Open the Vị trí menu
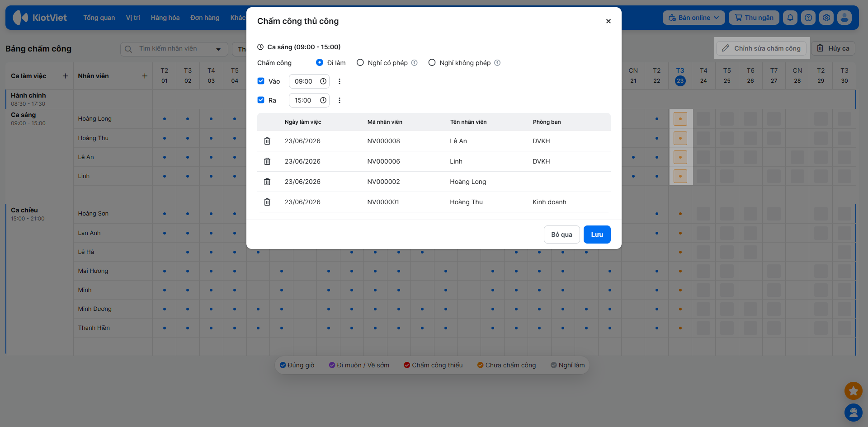Viewport: 868px width, 427px height. click(x=133, y=18)
